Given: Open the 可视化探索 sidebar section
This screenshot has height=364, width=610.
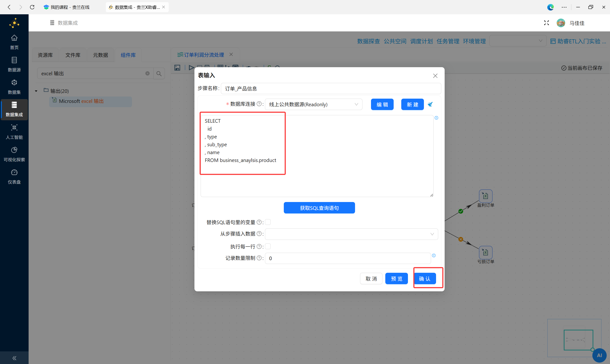Looking at the screenshot, I should coord(14,154).
